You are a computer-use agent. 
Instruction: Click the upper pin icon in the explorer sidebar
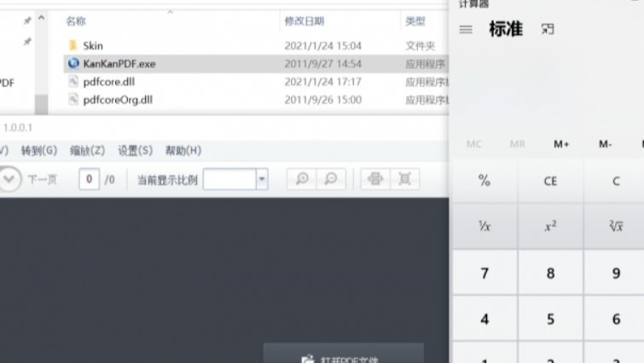coord(27,20)
